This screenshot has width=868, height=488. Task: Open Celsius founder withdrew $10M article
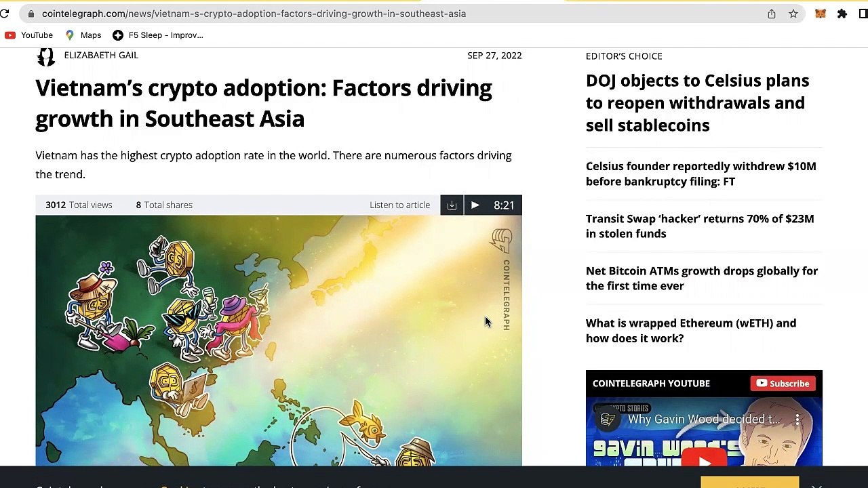click(x=701, y=174)
